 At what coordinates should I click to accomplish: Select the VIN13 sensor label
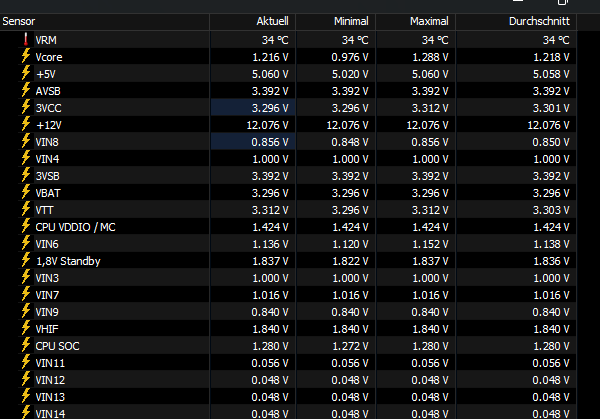point(50,397)
